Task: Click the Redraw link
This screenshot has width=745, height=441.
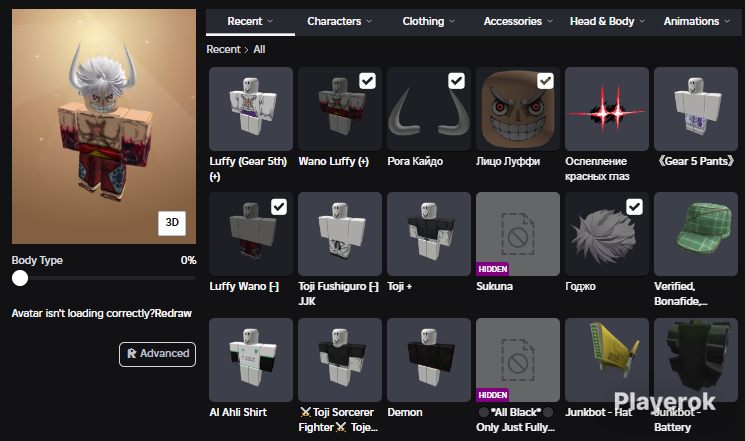Action: coord(173,313)
